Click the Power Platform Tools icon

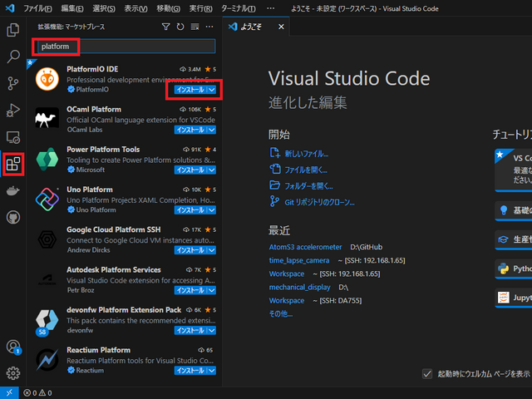[x=47, y=159]
